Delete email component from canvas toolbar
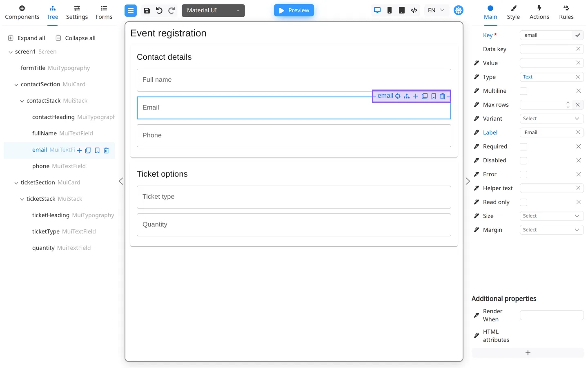Viewport: 588px width, 368px height. [443, 96]
